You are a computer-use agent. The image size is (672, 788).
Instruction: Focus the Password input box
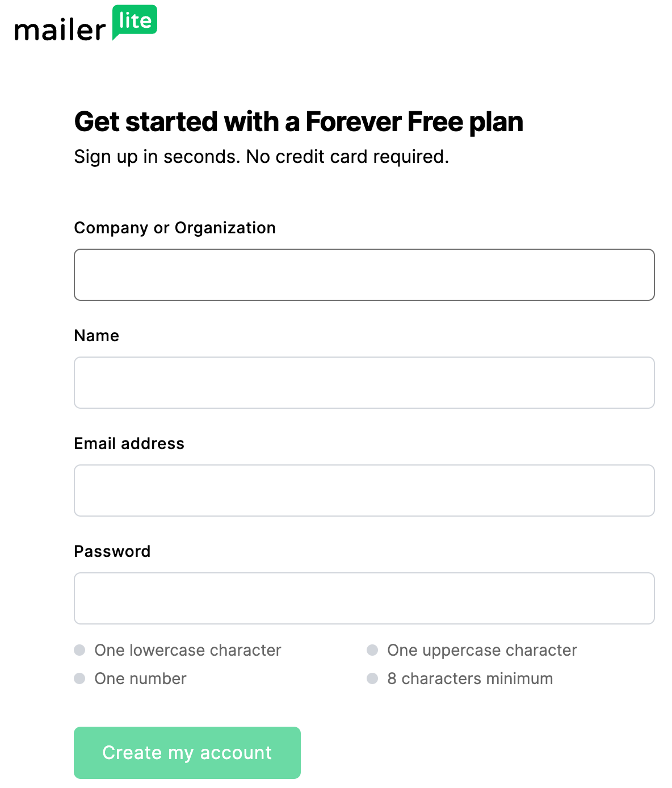click(x=364, y=598)
